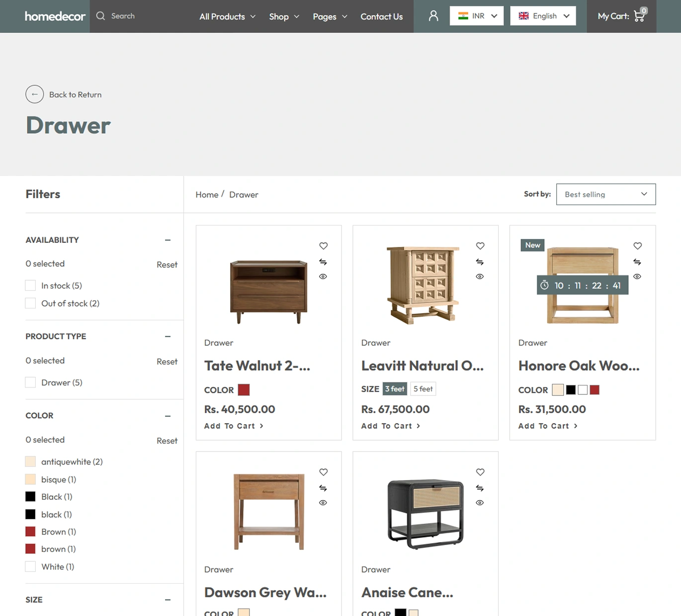Add Anaise Cane to wishlist heart
This screenshot has height=616, width=681.
480,472
